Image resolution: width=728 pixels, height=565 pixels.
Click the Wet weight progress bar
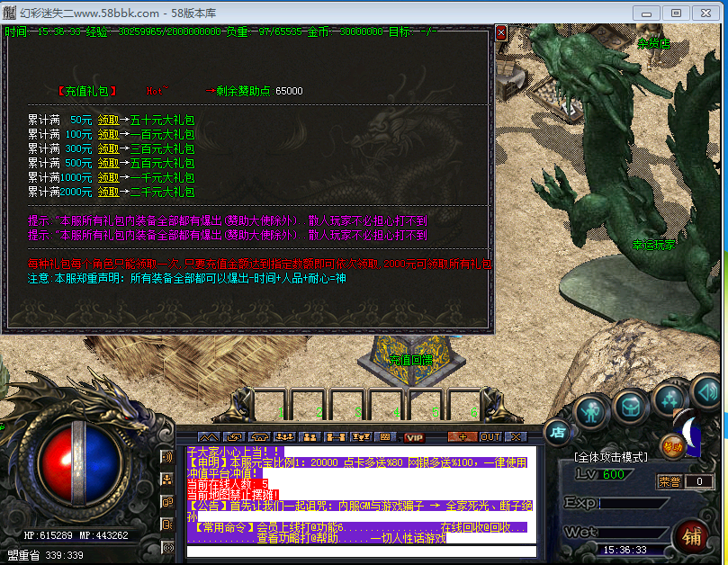coord(634,533)
